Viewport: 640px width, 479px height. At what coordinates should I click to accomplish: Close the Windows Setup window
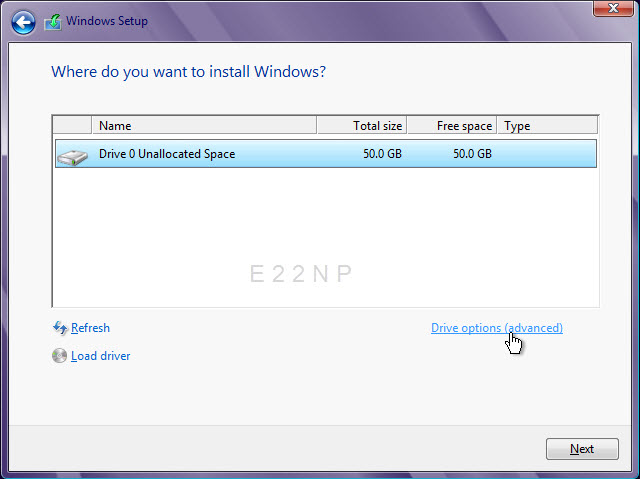point(606,9)
